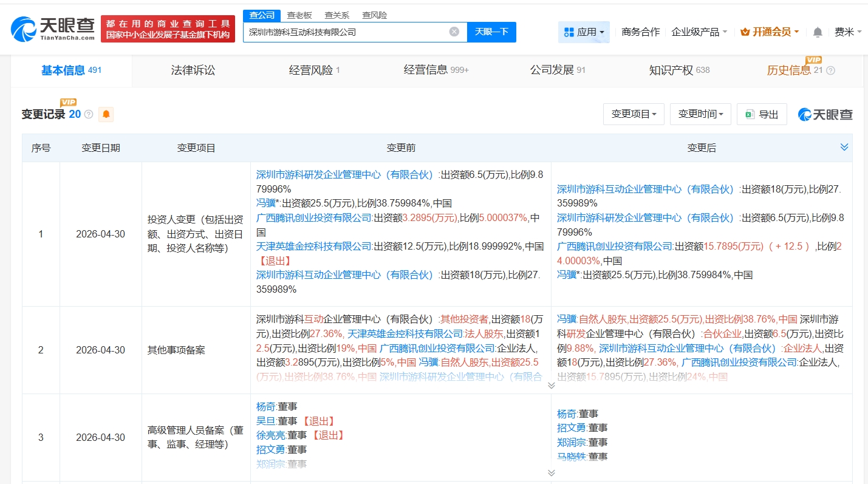
Task: Click the 商务合作 link in the header
Action: 640,32
